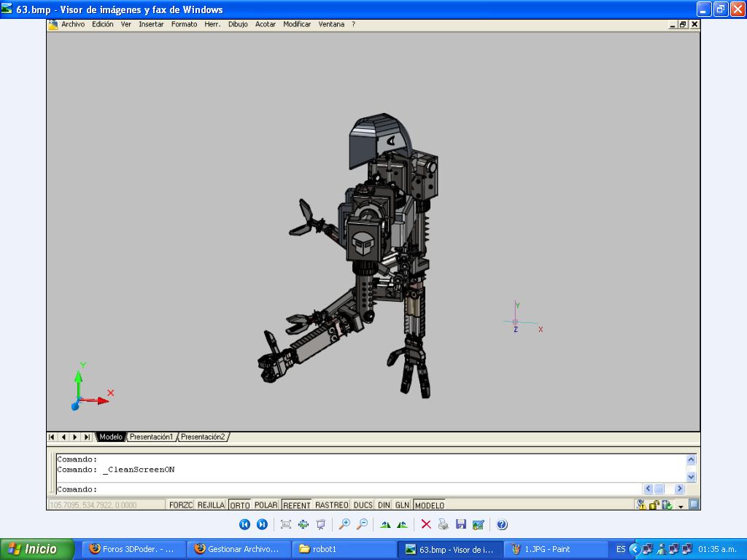Click the zoom in magnifier
The width and height of the screenshot is (747, 560).
[x=344, y=524]
